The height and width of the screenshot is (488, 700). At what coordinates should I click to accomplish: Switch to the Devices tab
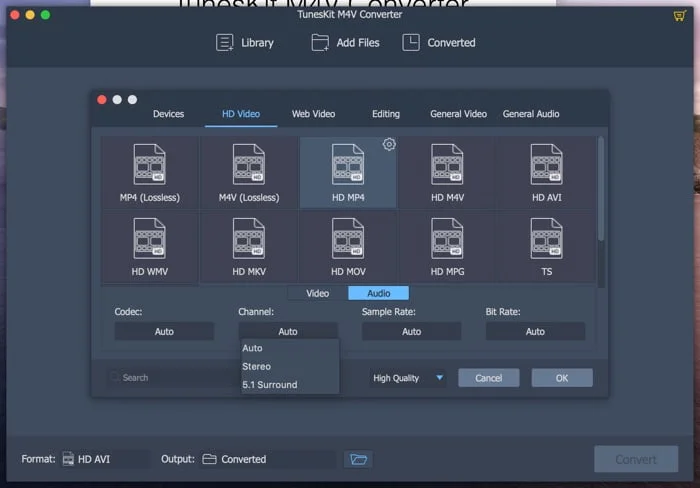click(168, 114)
